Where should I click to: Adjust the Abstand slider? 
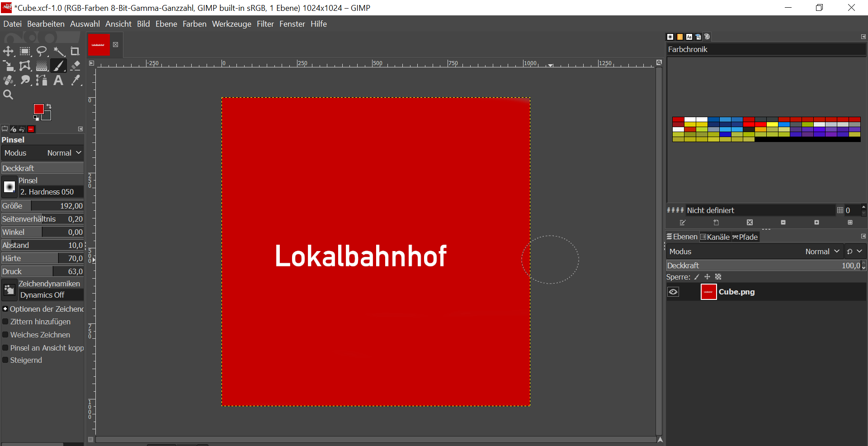coord(42,245)
